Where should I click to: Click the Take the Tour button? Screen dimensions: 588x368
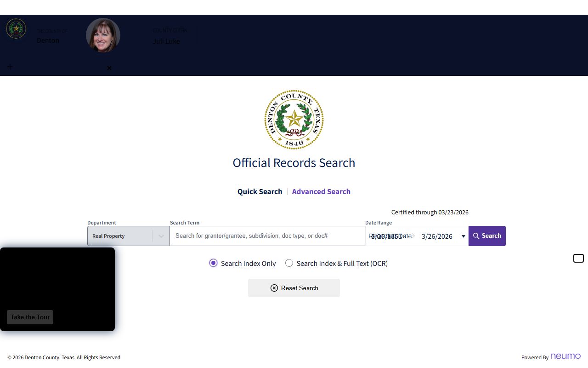tap(30, 317)
